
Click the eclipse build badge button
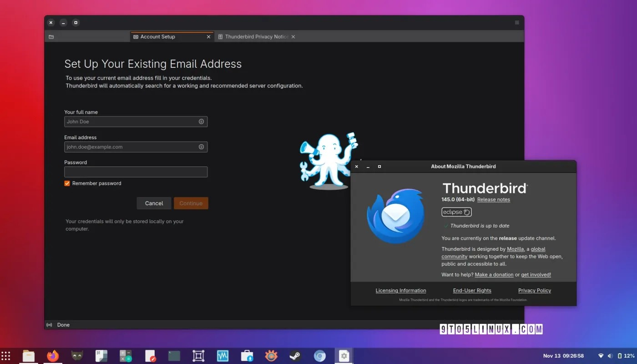(456, 212)
